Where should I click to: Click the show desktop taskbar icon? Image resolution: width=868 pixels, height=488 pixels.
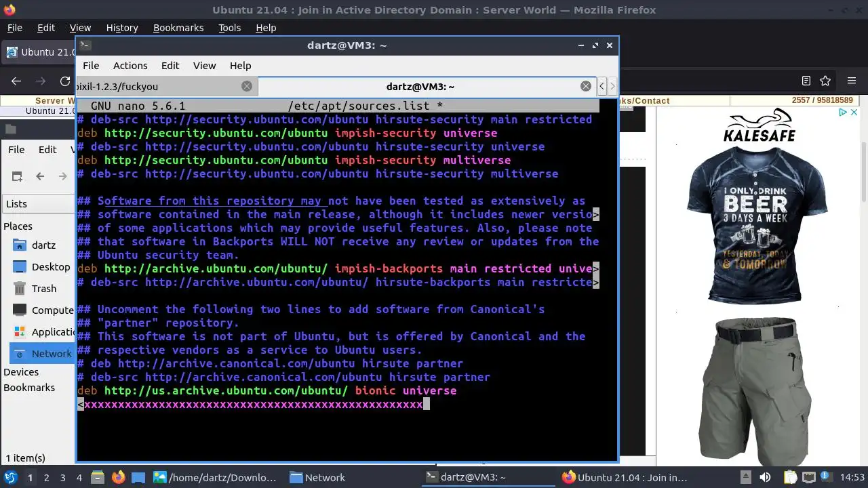138,477
